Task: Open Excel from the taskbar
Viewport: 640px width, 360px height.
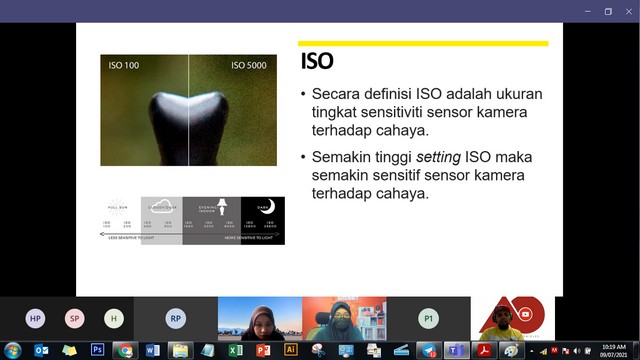Action: 236,350
